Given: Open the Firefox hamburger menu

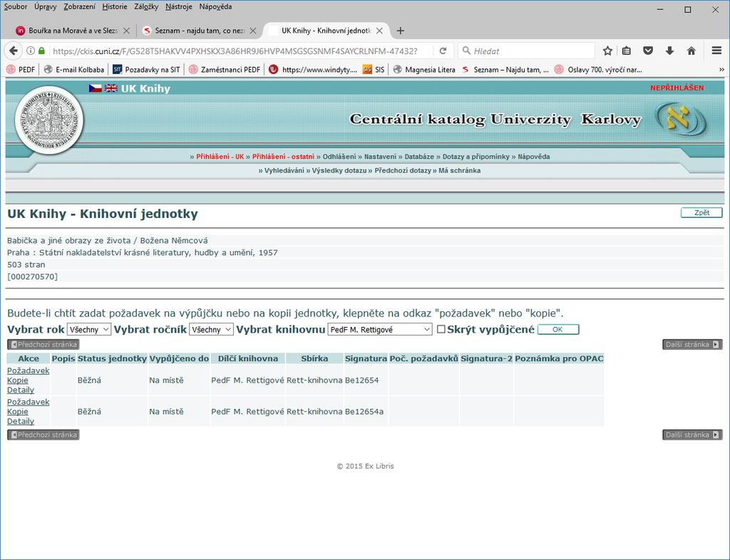Looking at the screenshot, I should pos(716,51).
